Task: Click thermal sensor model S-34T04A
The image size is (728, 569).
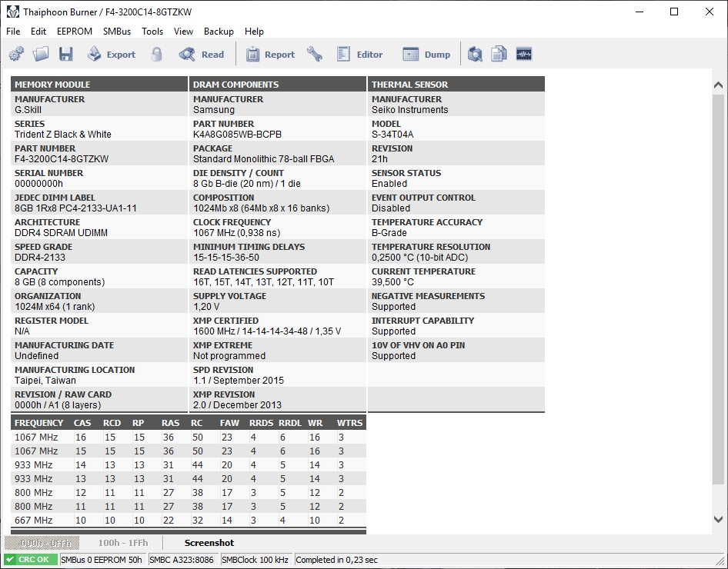Action: (392, 135)
